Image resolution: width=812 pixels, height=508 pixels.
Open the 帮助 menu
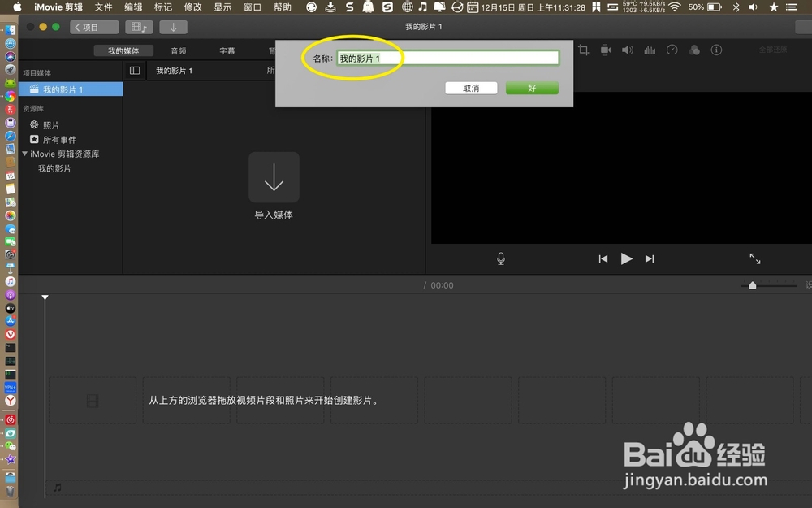coord(283,7)
